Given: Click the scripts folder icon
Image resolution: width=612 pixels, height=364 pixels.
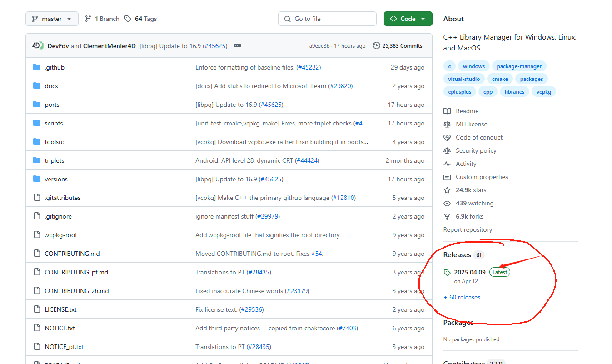Looking at the screenshot, I should click(37, 123).
